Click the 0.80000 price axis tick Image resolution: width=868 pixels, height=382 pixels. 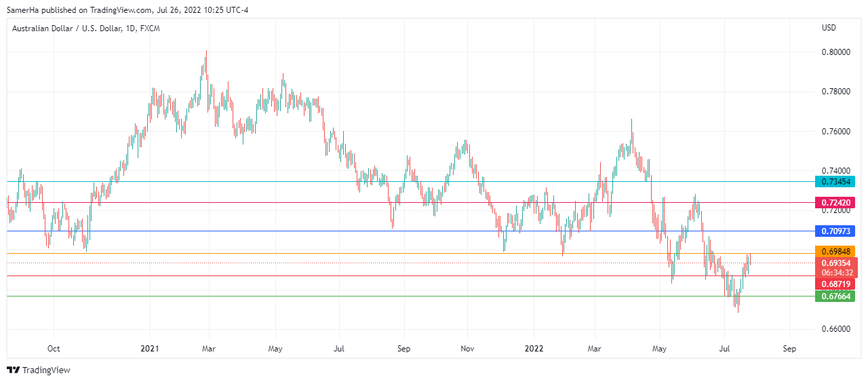[835, 52]
